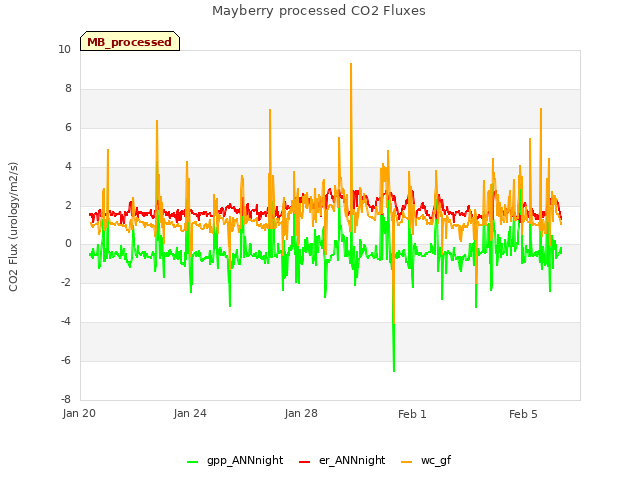Click the orange wc_gf legend swatch
Screen dimensions: 640x480
(407, 462)
